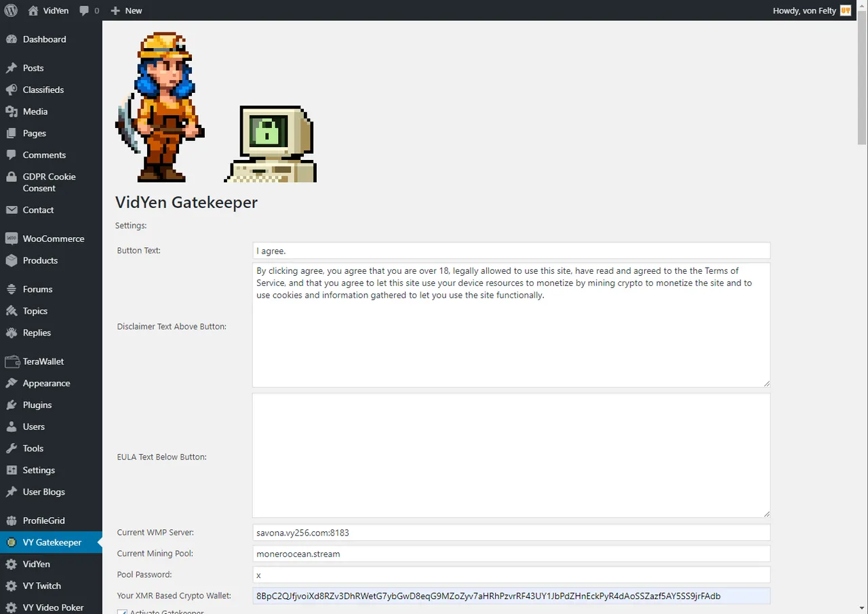Open the VidYen site home icon
Screen dimensions: 868x614
[33, 10]
